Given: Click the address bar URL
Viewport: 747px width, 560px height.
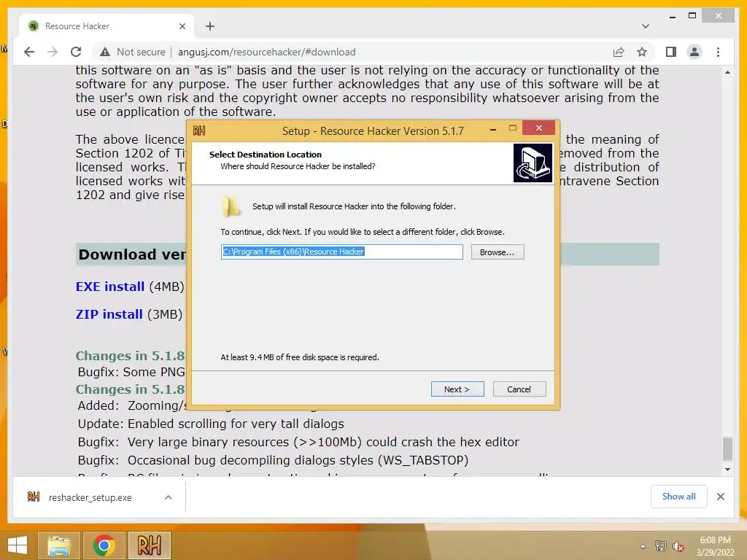Looking at the screenshot, I should [267, 52].
